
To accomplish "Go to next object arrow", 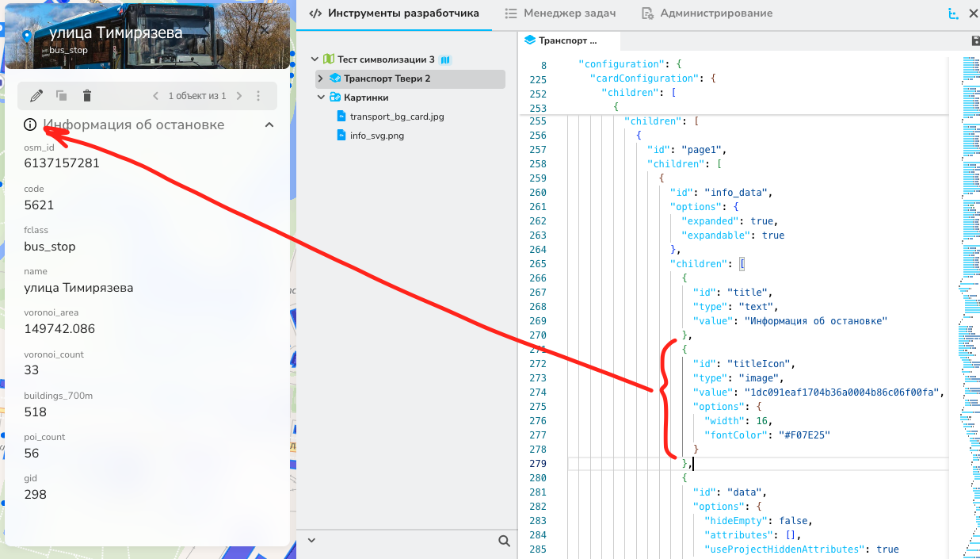I will click(x=239, y=96).
